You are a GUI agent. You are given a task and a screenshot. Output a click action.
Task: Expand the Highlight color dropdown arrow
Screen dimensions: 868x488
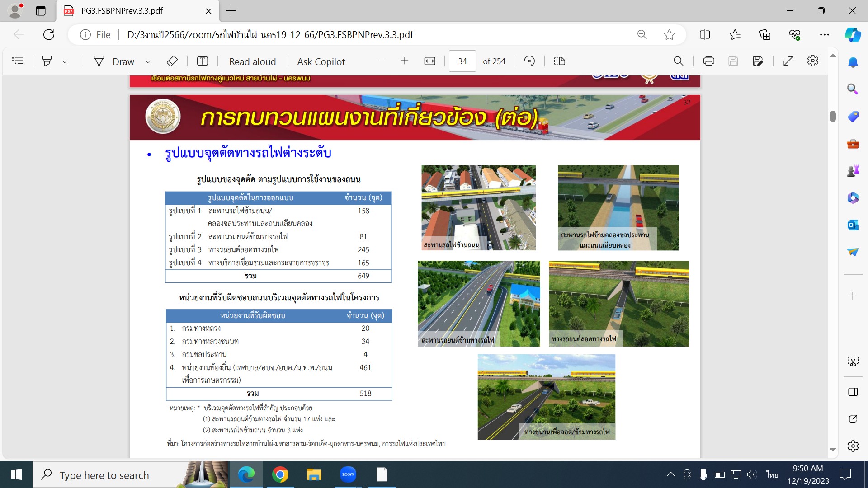click(65, 61)
